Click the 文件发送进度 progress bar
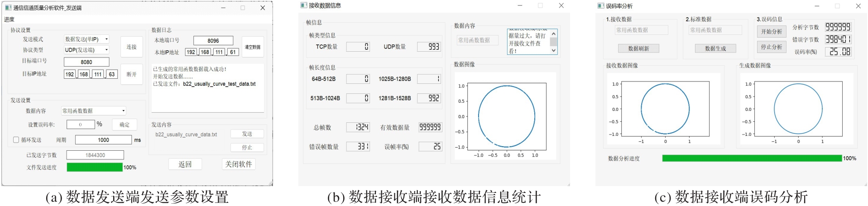 [x=95, y=167]
